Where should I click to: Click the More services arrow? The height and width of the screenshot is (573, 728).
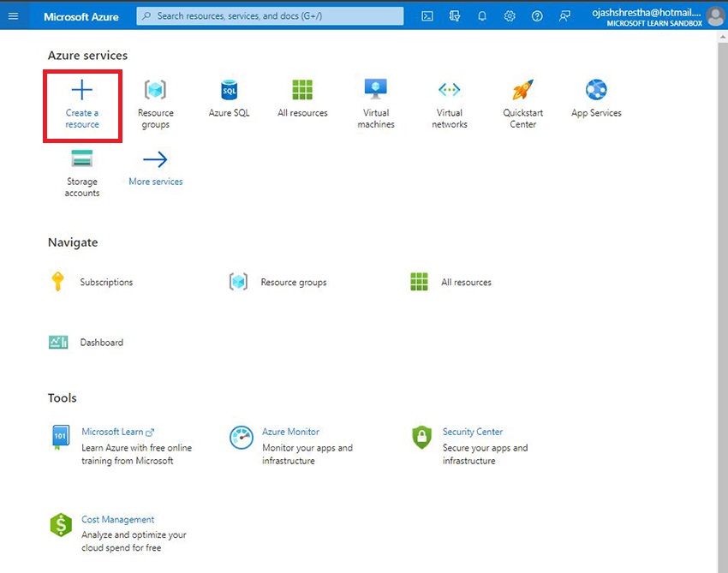tap(155, 159)
